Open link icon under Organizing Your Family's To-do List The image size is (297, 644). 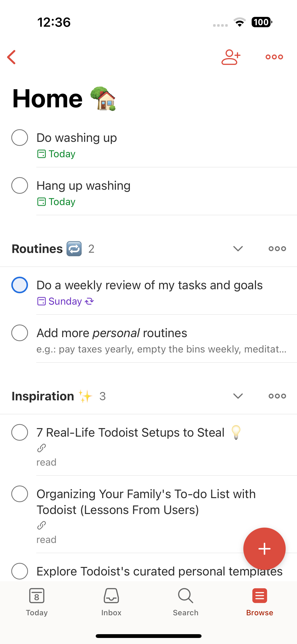pos(41,525)
